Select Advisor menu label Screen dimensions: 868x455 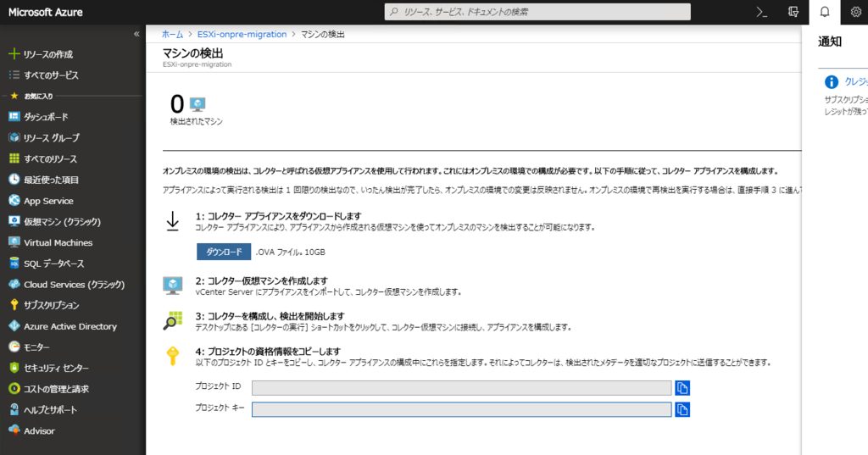39,430
